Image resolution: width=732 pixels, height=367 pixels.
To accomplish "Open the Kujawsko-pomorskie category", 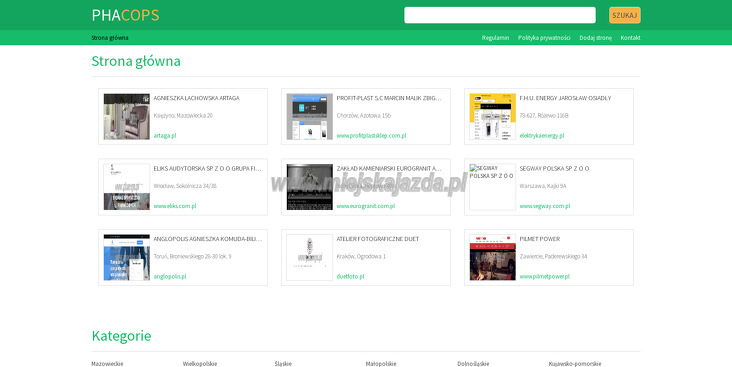I will [x=575, y=364].
